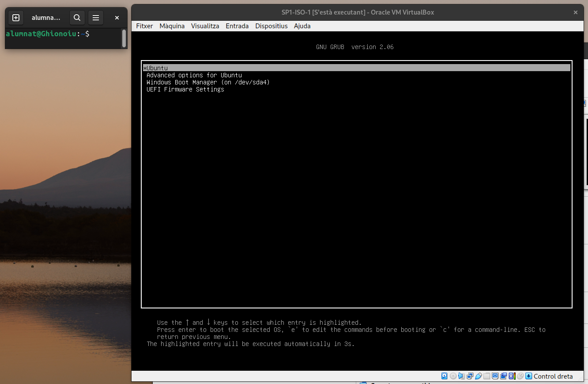Expand the Visualitza menu

tap(205, 26)
